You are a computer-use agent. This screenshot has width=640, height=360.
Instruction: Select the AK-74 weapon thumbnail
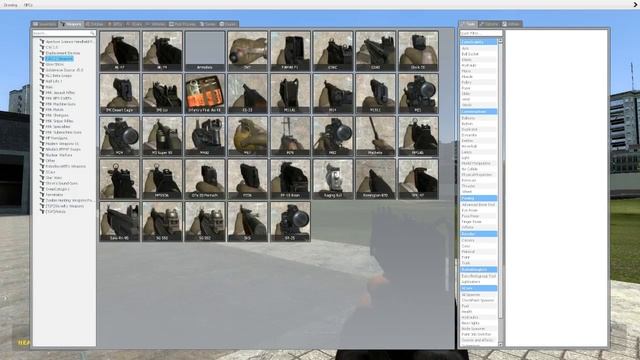[162, 51]
